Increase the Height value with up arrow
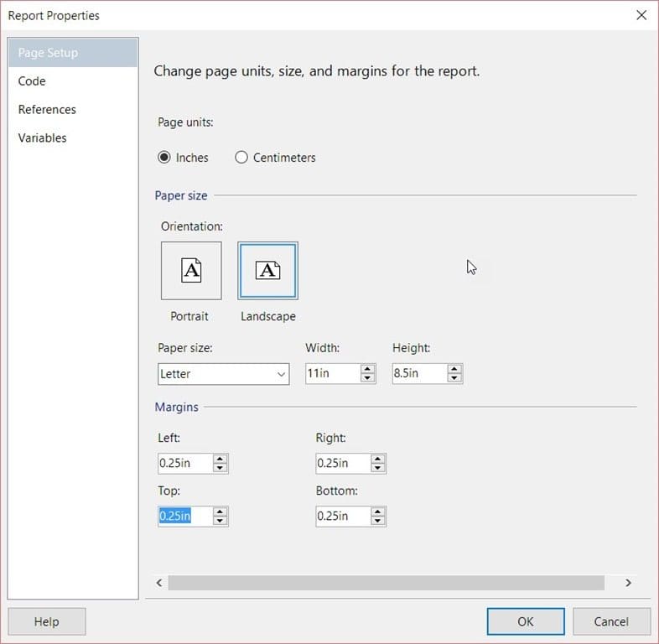The width and height of the screenshot is (659, 644). pyautogui.click(x=454, y=369)
